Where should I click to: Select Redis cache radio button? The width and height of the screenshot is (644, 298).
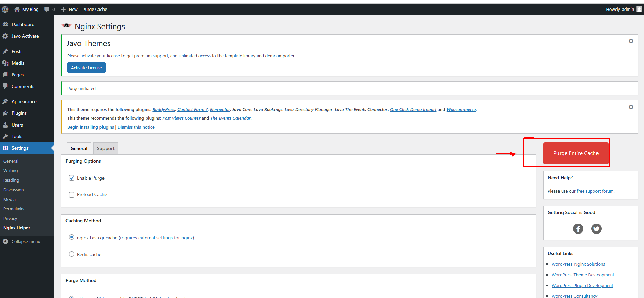(72, 254)
